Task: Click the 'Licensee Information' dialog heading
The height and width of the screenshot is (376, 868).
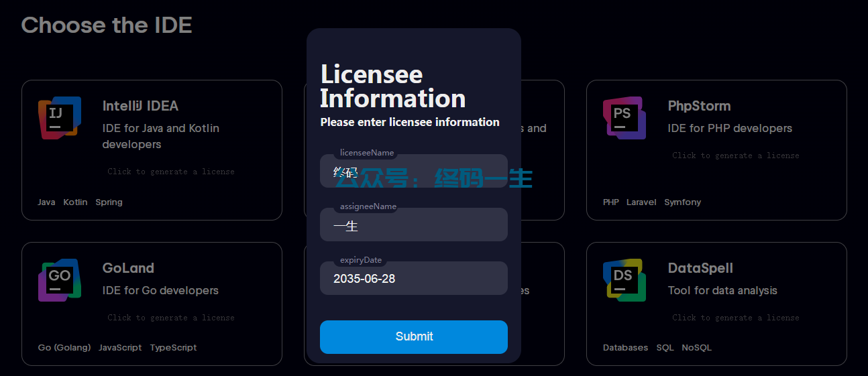Action: [x=392, y=86]
